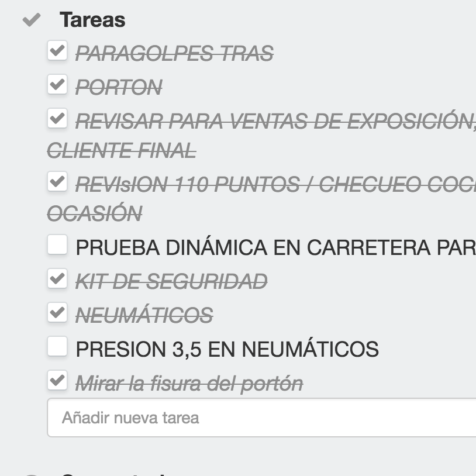Click the KIT DE SEGURIDAD label
Image resolution: width=476 pixels, height=476 pixels.
(171, 282)
